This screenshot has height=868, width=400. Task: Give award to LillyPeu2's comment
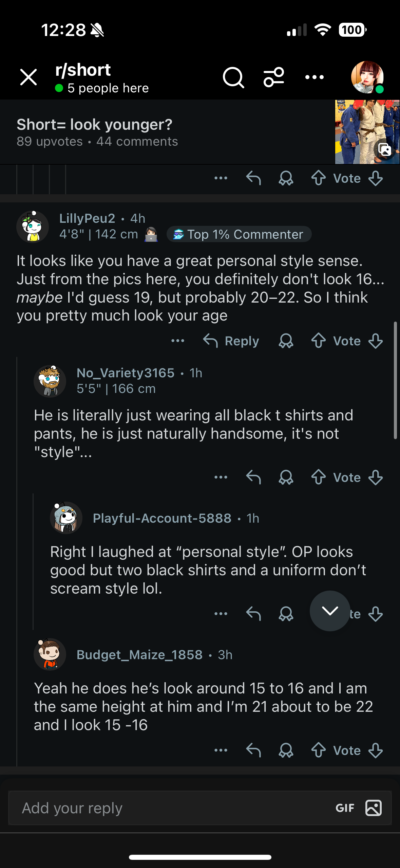[x=286, y=341]
